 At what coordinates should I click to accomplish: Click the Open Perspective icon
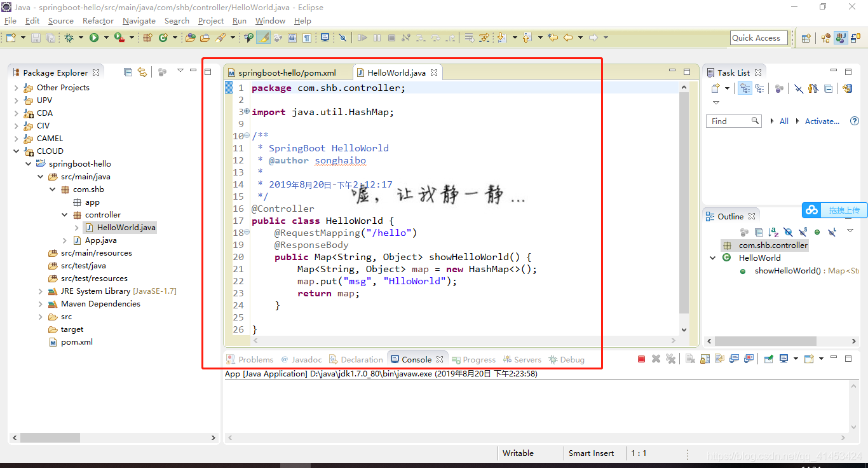pyautogui.click(x=806, y=38)
